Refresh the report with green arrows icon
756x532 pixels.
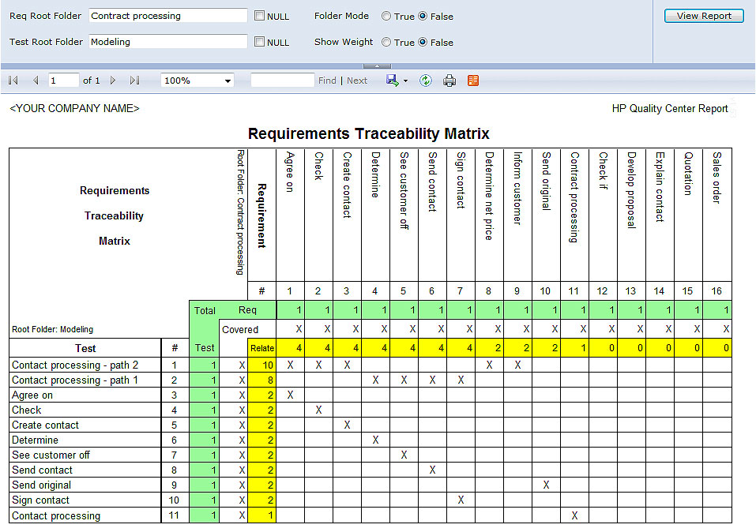click(x=425, y=81)
